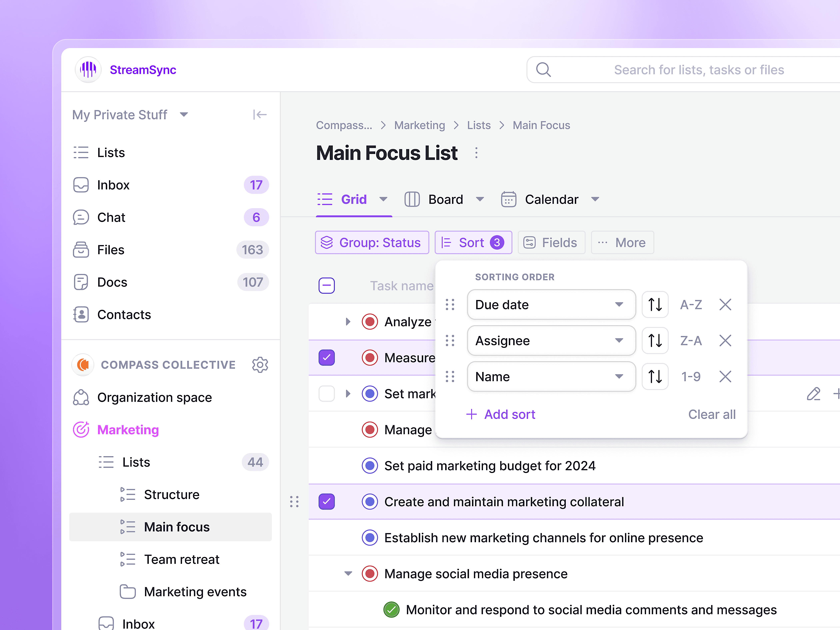840x630 pixels.
Task: Check the Set marketing task checkbox
Action: click(x=327, y=394)
